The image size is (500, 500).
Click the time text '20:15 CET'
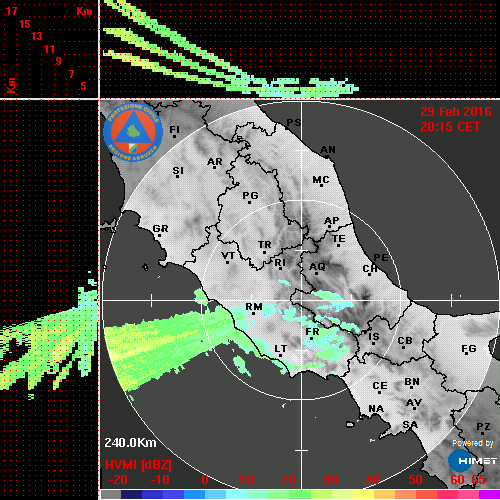450,127
